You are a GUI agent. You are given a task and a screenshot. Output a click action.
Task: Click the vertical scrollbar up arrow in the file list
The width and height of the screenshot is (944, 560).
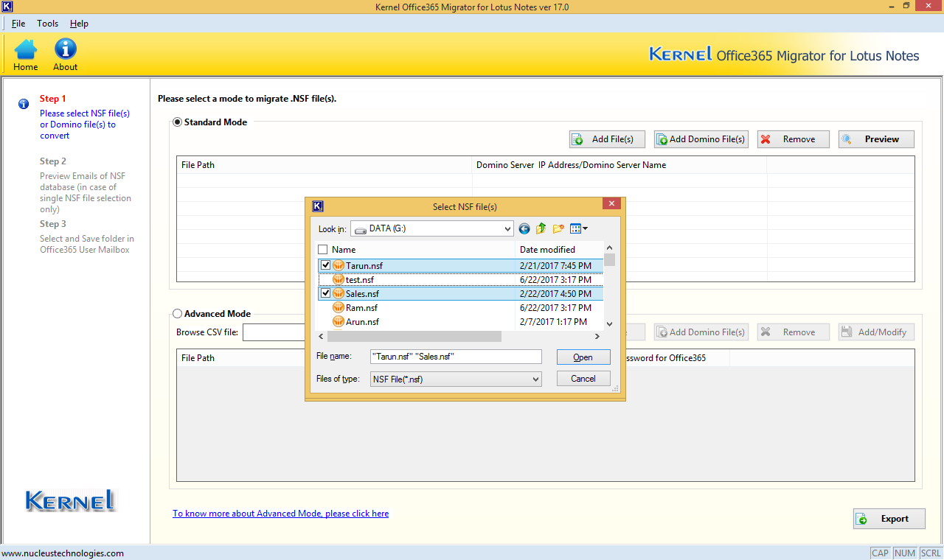pos(609,248)
